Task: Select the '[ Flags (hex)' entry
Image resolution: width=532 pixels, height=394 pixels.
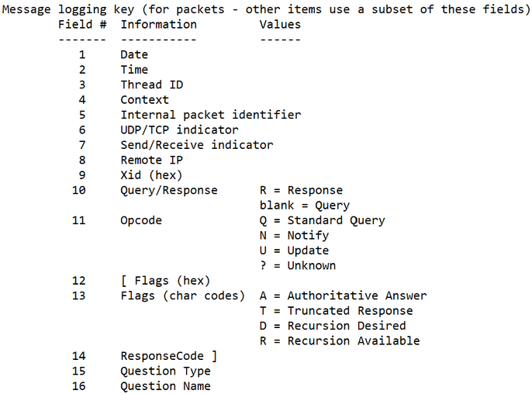Action: tap(166, 281)
